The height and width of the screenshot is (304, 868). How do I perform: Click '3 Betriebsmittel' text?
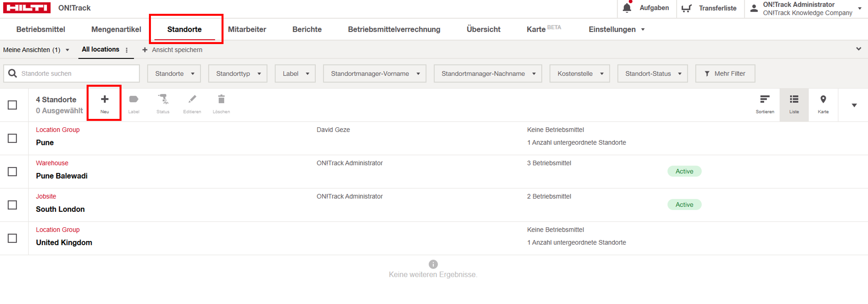[x=549, y=163]
